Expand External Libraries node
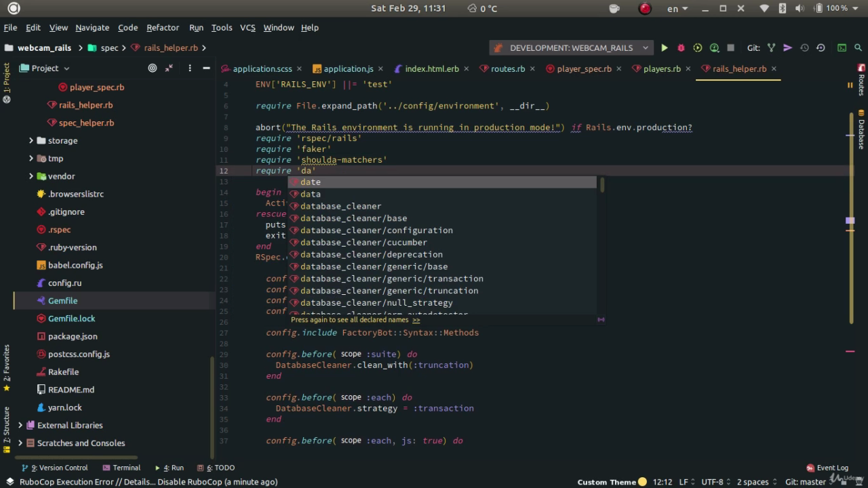Image resolution: width=868 pixels, height=488 pixels. pyautogui.click(x=20, y=425)
